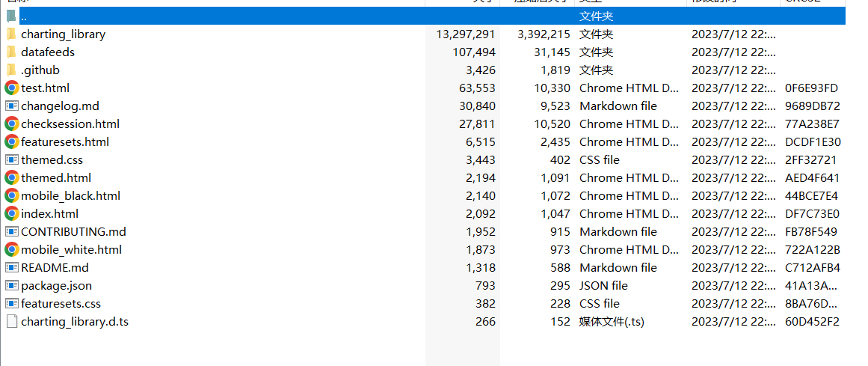This screenshot has height=366, width=868.
Task: Click the size value 107,494
Action: point(474,52)
